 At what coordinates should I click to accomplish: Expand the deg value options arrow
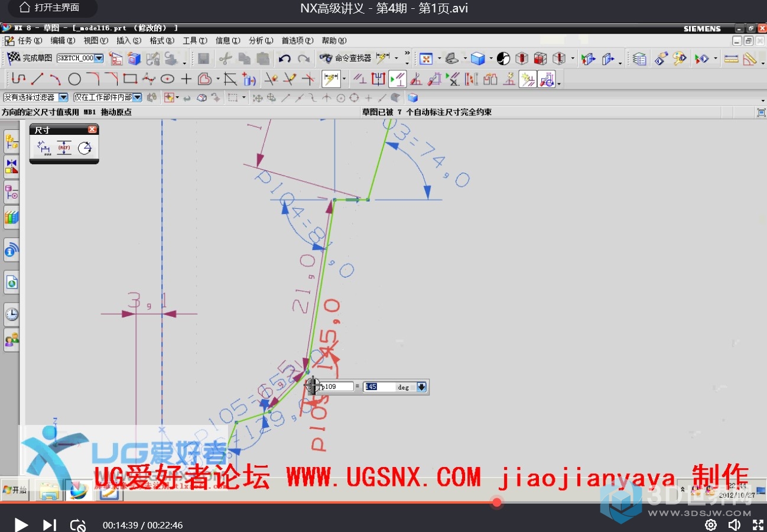coord(421,387)
